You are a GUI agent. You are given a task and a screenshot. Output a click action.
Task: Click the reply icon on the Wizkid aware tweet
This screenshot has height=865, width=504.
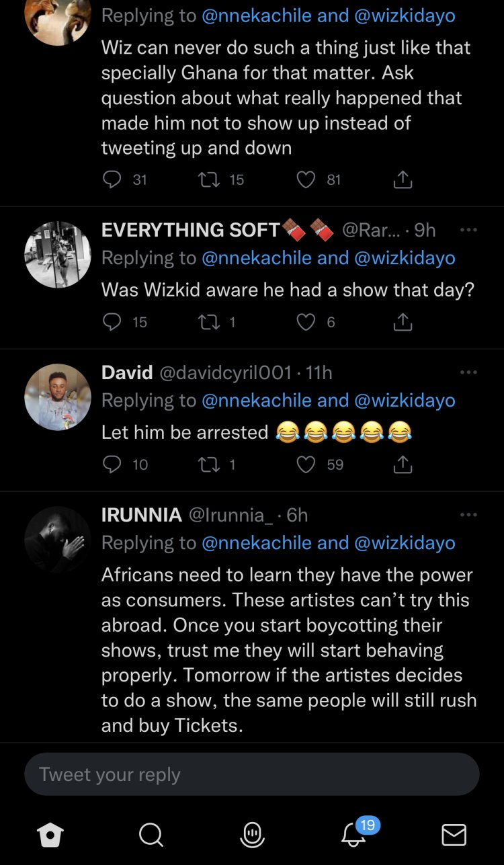(x=112, y=322)
